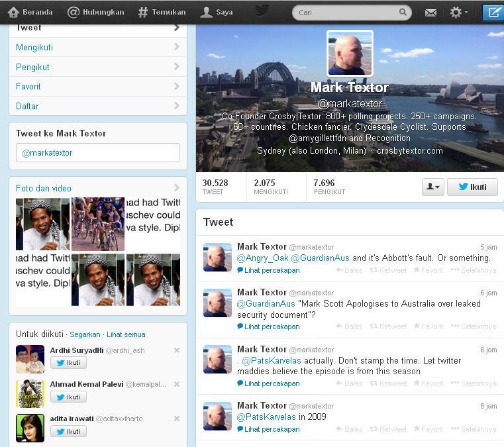The image size is (504, 447).
Task: Open the Favorit list
Action: (x=98, y=87)
